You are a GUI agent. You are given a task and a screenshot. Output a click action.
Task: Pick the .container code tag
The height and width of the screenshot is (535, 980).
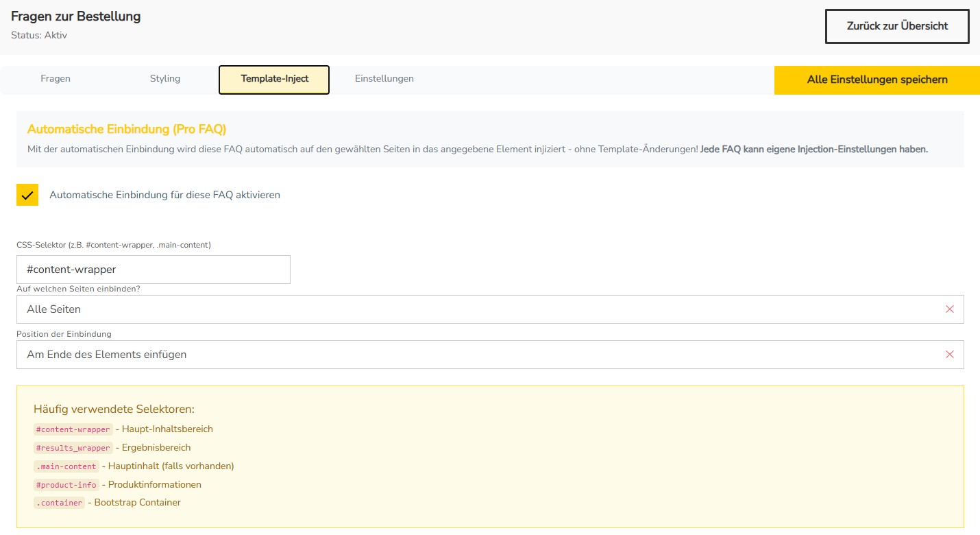pyautogui.click(x=60, y=503)
